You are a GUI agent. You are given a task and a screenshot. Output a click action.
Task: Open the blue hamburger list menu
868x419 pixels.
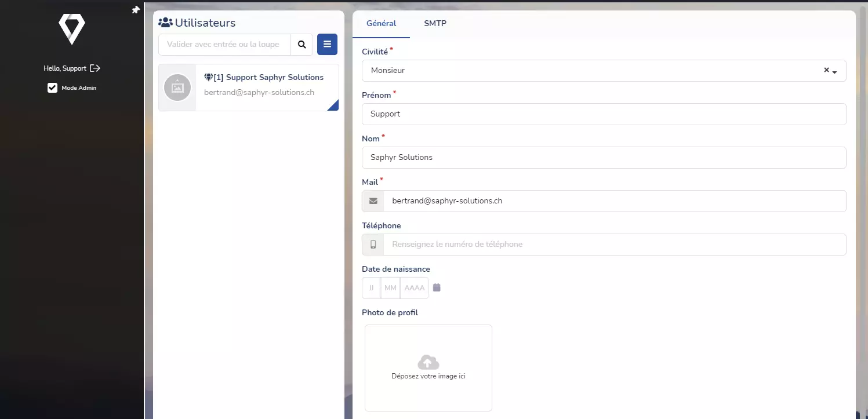tap(327, 45)
